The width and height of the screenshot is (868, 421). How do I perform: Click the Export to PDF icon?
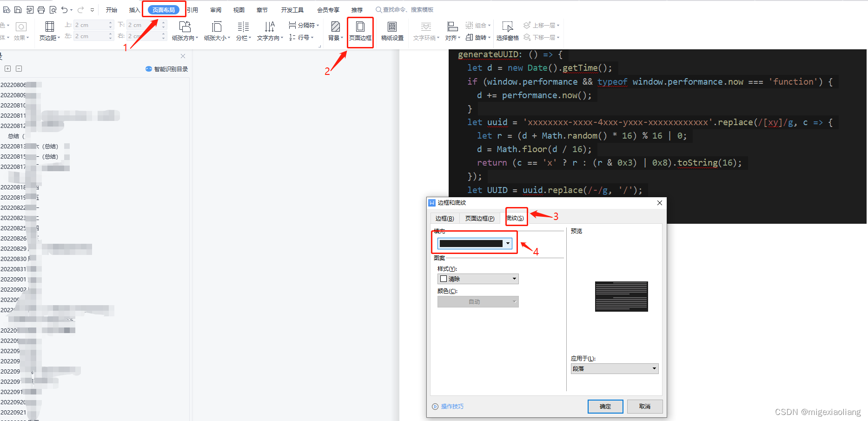click(x=29, y=10)
